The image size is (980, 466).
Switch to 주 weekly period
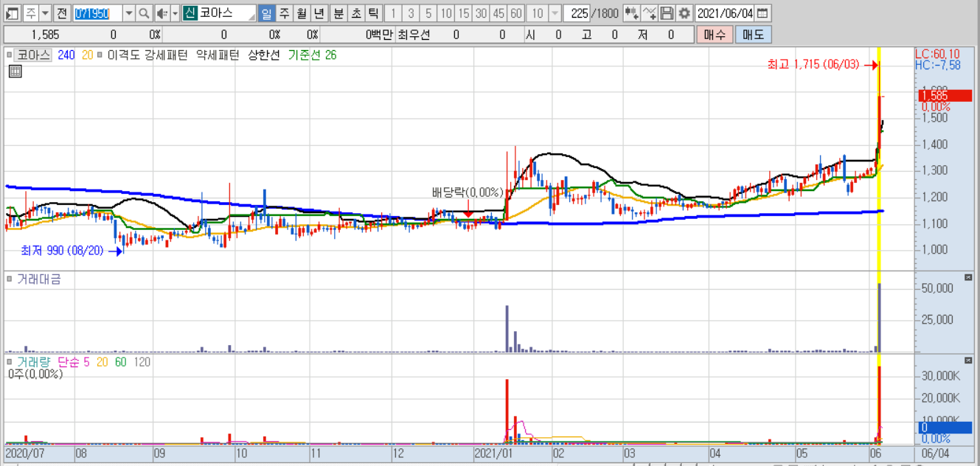(x=284, y=13)
